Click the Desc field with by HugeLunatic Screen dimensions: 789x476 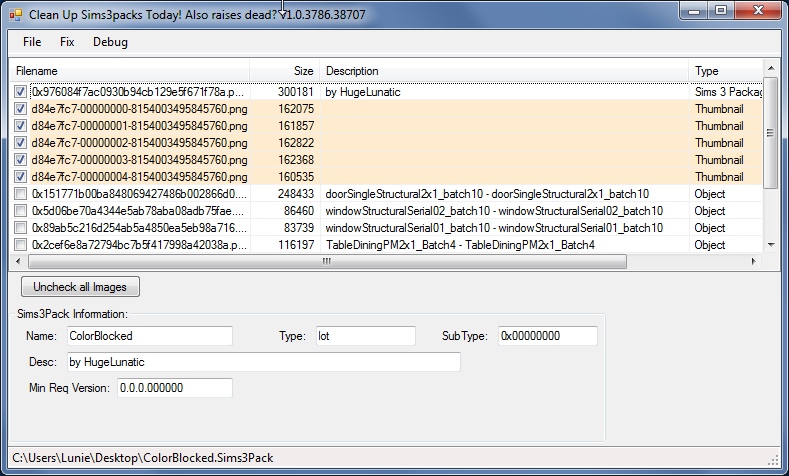click(262, 361)
